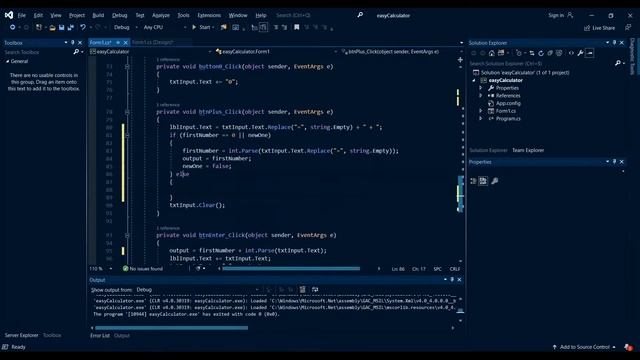
Task: Click the Sign in link
Action: click(x=556, y=15)
